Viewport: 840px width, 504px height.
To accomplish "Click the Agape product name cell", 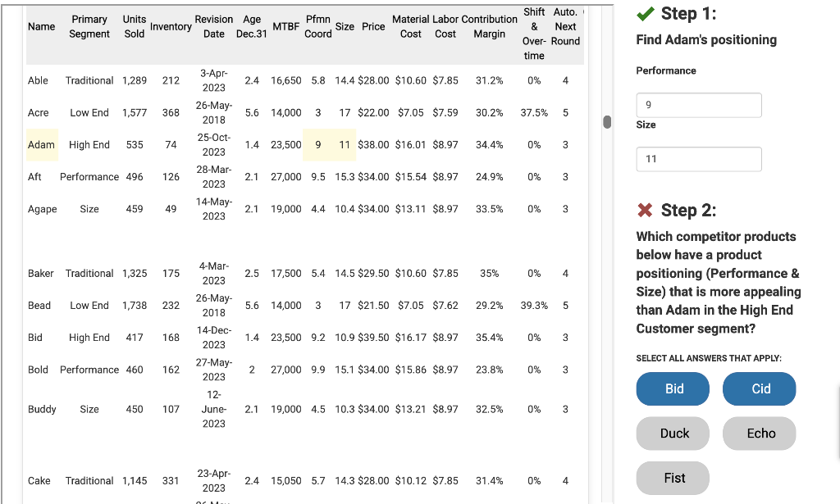I will pyautogui.click(x=43, y=209).
